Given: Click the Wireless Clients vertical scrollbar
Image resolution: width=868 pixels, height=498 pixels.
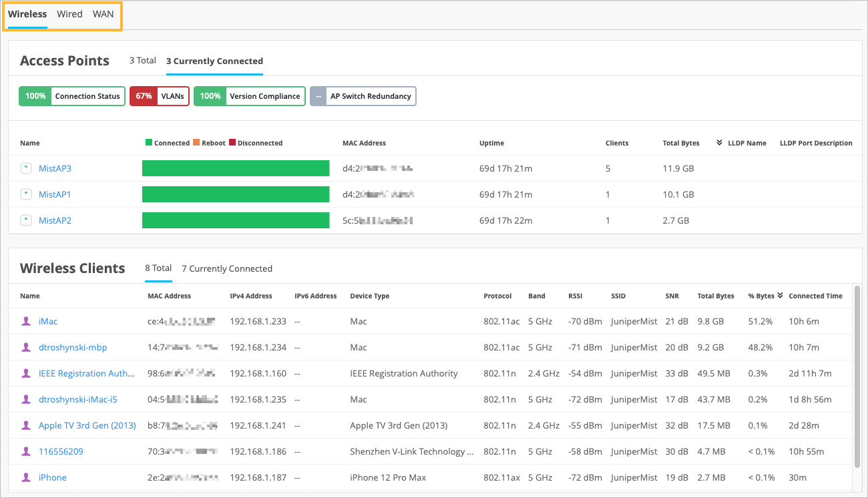Looking at the screenshot, I should (x=857, y=376).
